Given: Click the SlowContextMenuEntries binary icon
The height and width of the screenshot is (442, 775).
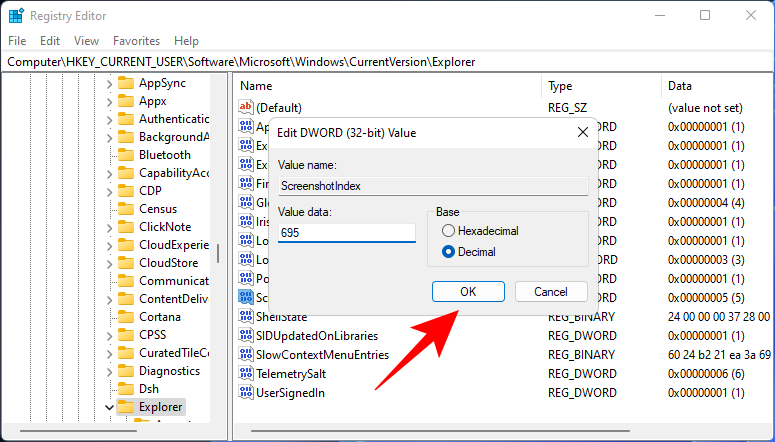Looking at the screenshot, I should pyautogui.click(x=247, y=354).
